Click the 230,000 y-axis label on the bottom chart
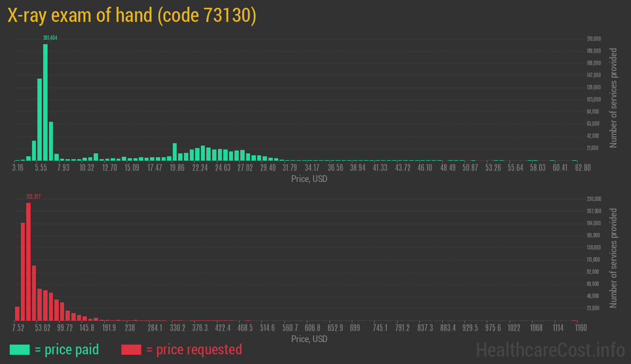 coord(594,199)
